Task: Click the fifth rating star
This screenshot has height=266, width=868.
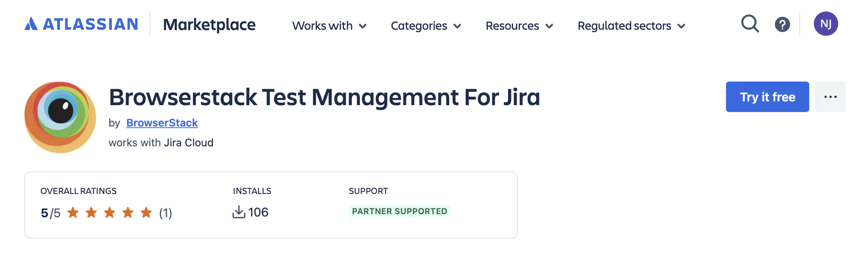Action: [146, 212]
